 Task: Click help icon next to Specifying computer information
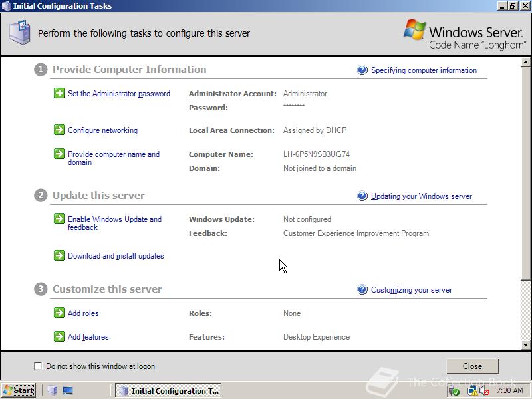[x=362, y=70]
